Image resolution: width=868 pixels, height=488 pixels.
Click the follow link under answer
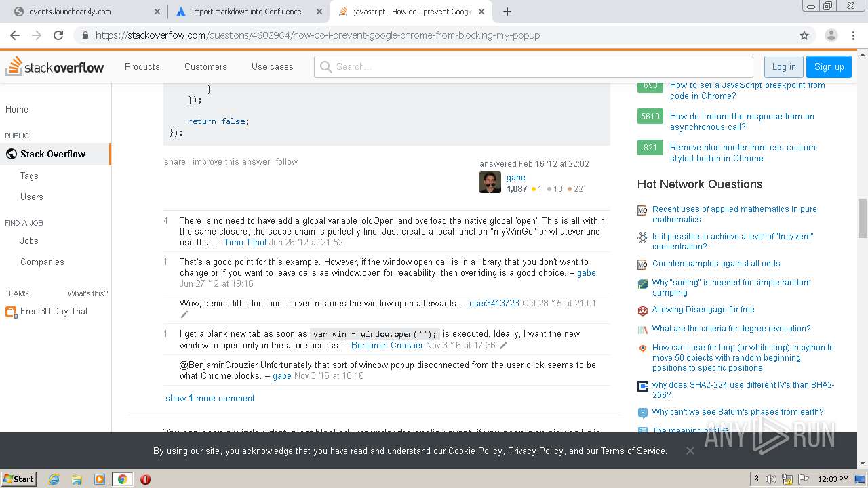[287, 161]
